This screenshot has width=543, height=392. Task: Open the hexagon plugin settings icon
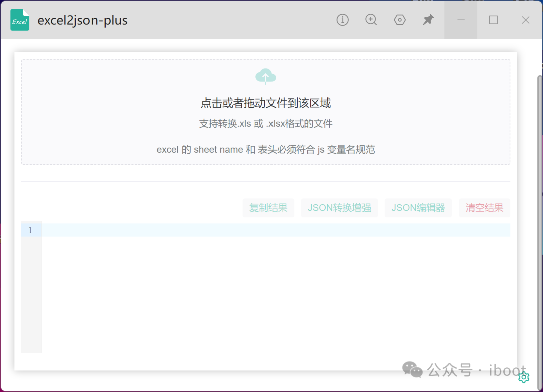pyautogui.click(x=400, y=20)
